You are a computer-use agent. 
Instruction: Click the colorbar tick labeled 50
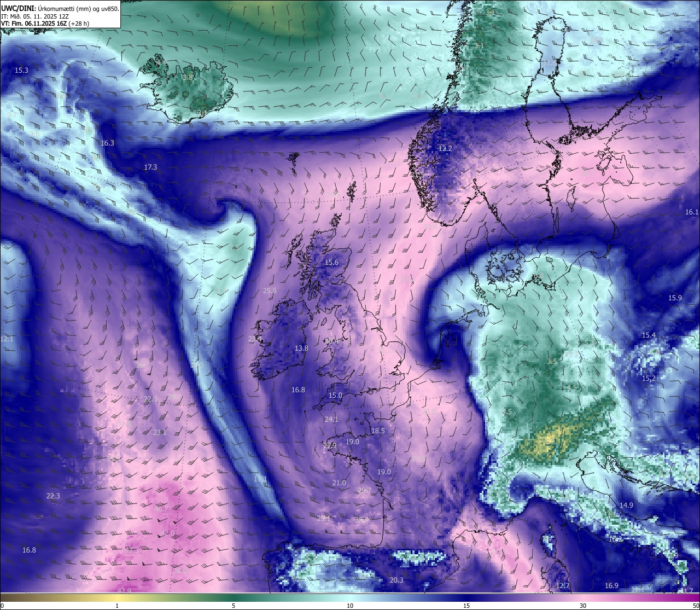click(x=696, y=606)
